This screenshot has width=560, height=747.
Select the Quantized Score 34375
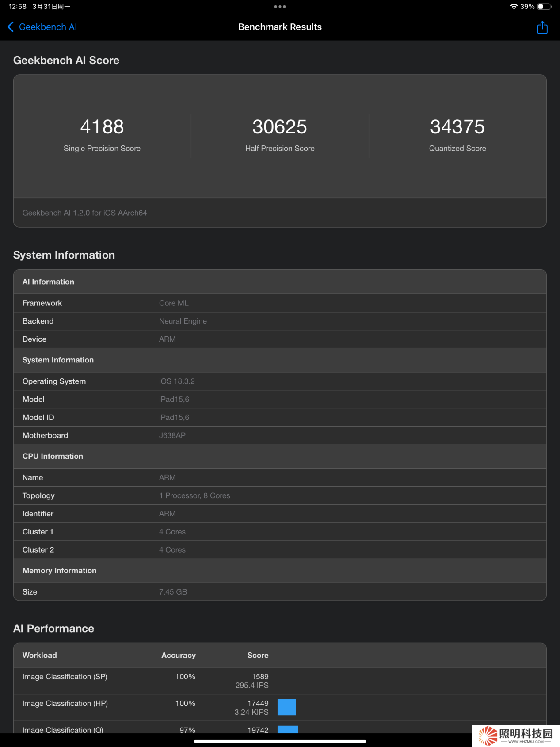coord(457,127)
